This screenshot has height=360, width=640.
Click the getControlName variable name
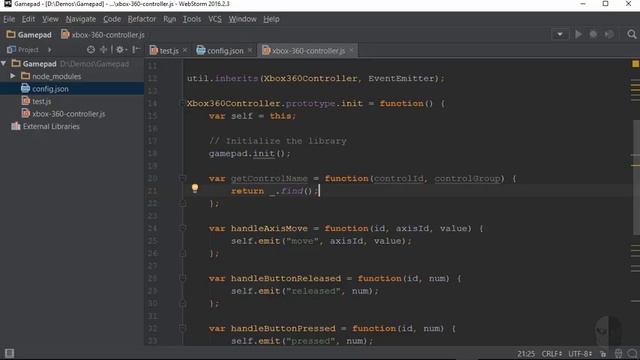click(269, 178)
